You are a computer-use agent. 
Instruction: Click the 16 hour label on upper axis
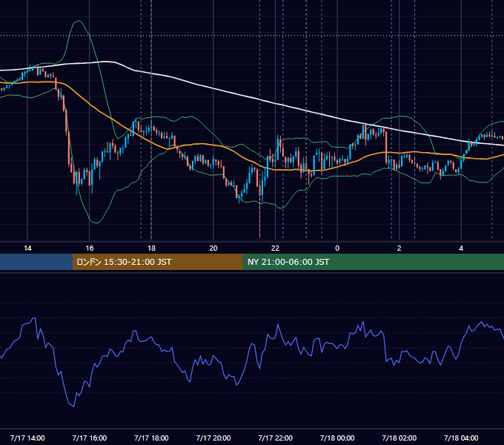(x=90, y=248)
